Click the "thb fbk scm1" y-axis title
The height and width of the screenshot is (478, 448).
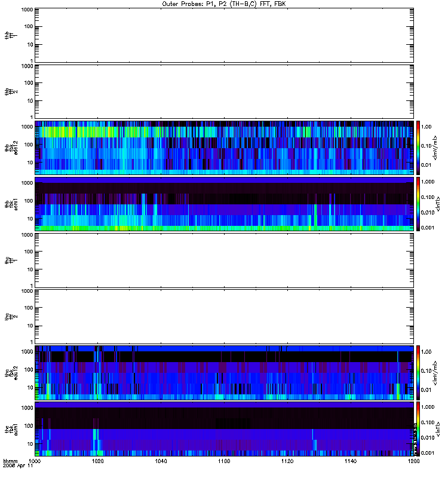pyautogui.click(x=11, y=204)
